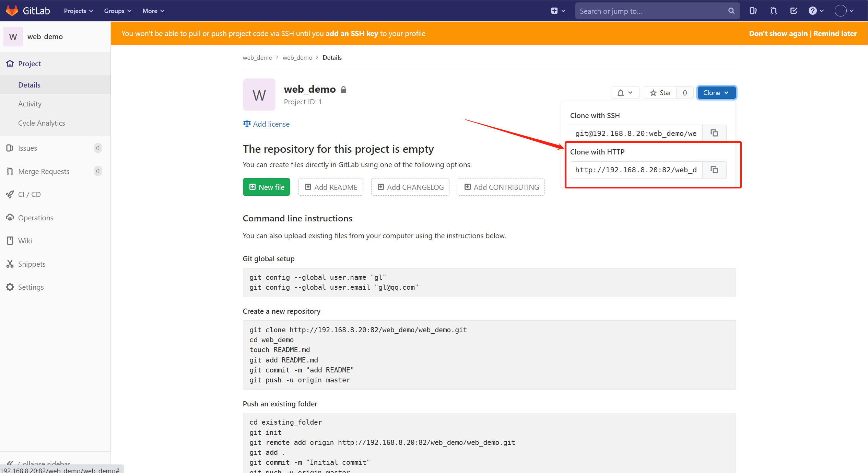This screenshot has width=868, height=473.
Task: Open the user avatar menu
Action: click(x=844, y=11)
